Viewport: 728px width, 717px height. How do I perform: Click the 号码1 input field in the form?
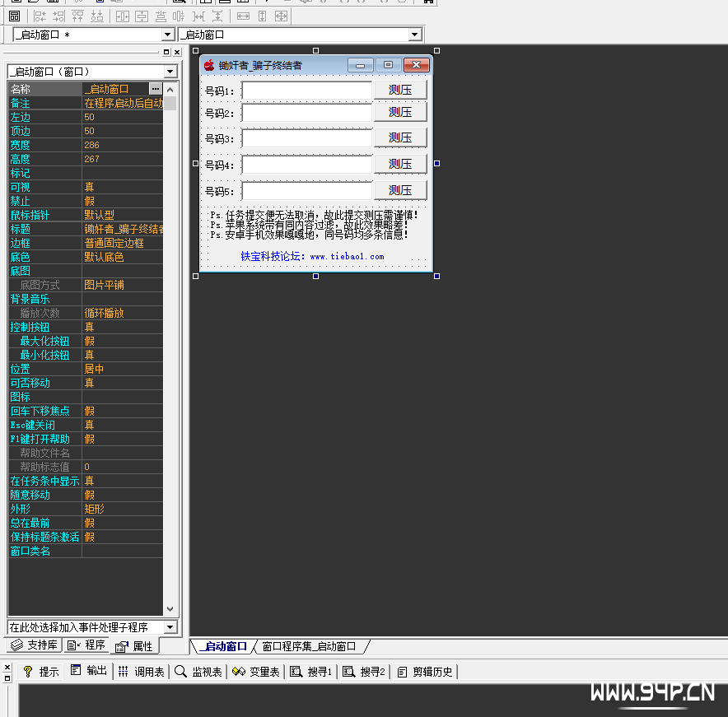(307, 91)
